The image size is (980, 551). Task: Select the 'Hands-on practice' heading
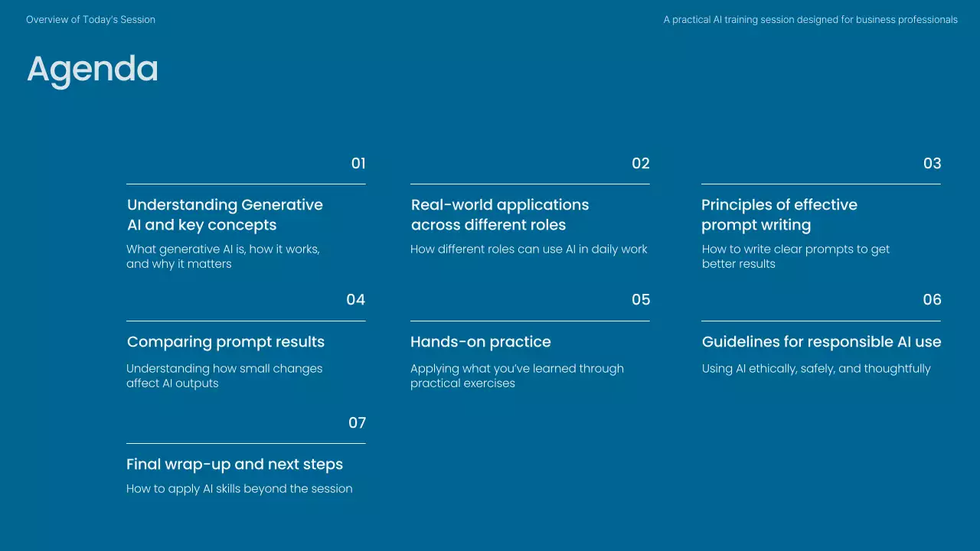coord(481,342)
